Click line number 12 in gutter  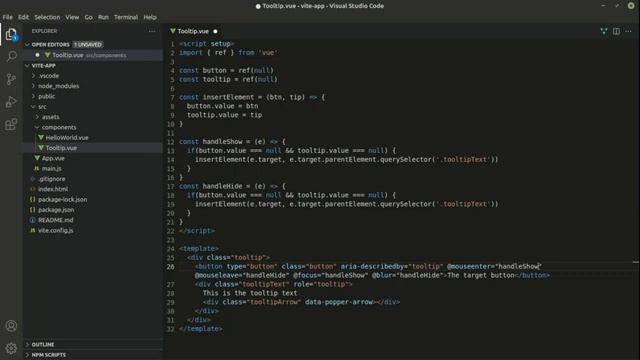(x=170, y=142)
